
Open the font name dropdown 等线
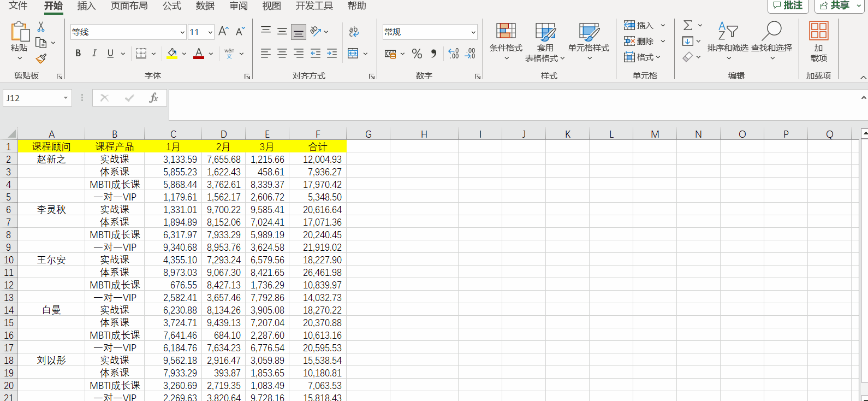(182, 32)
